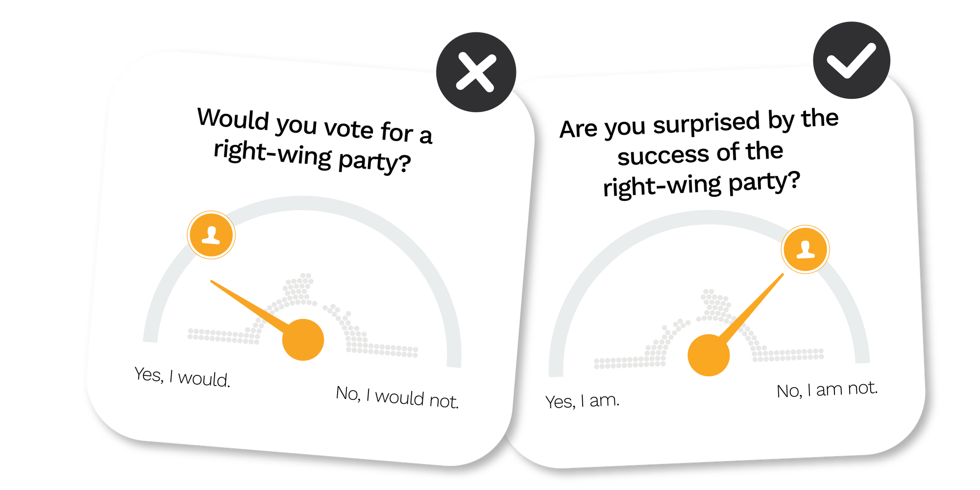Click the checkmark badge on the surprised card

point(851,60)
